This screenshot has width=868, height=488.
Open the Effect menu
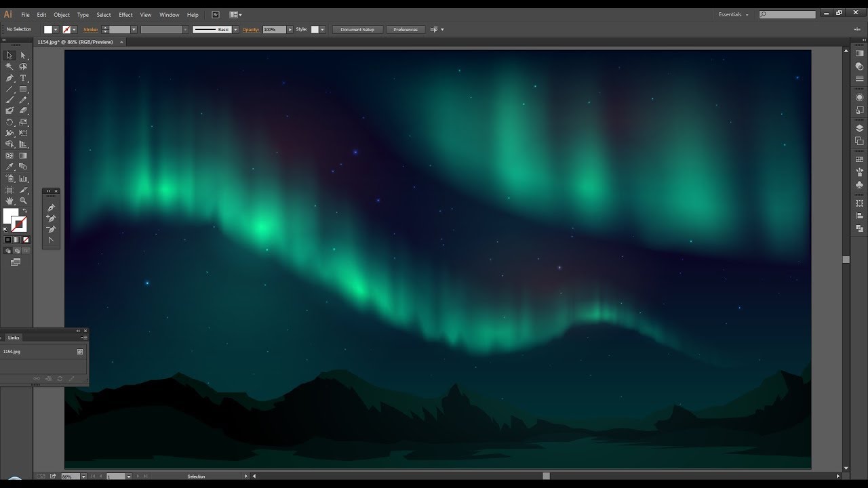coord(125,14)
